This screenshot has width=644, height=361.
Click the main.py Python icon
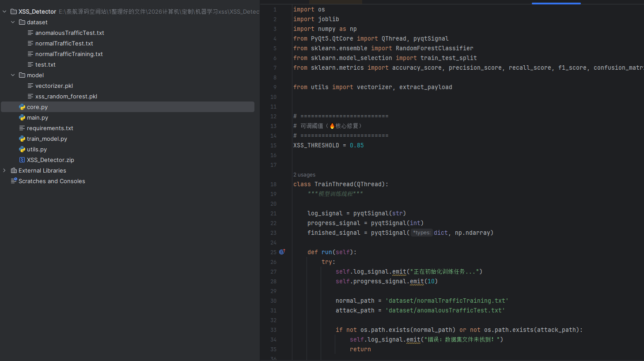[22, 117]
